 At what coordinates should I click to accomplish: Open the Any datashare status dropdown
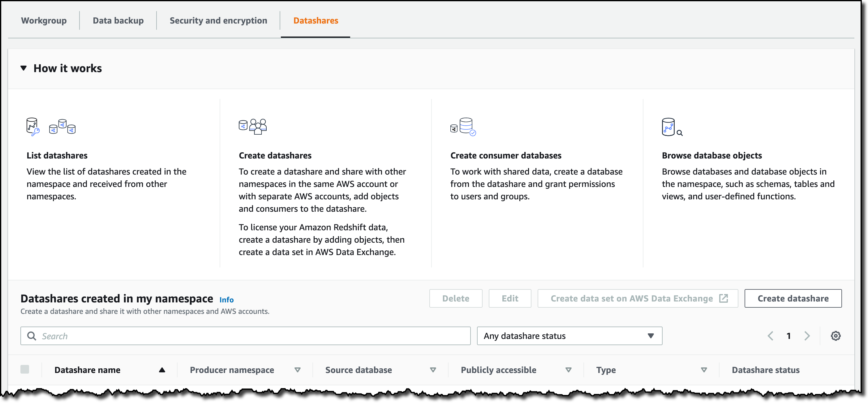(569, 336)
